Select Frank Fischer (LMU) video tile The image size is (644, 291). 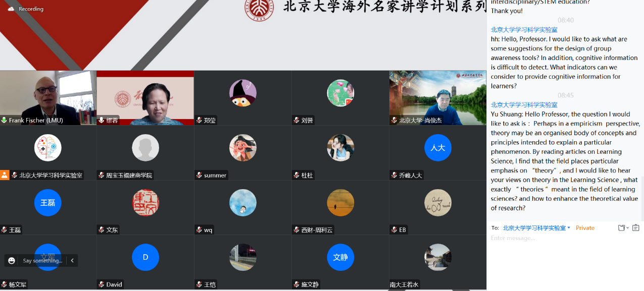[x=48, y=97]
